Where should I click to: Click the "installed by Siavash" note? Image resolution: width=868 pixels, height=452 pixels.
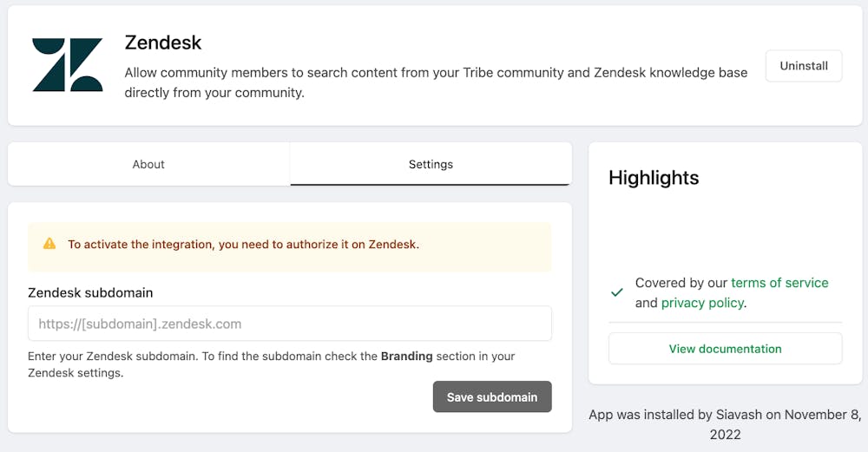click(725, 423)
